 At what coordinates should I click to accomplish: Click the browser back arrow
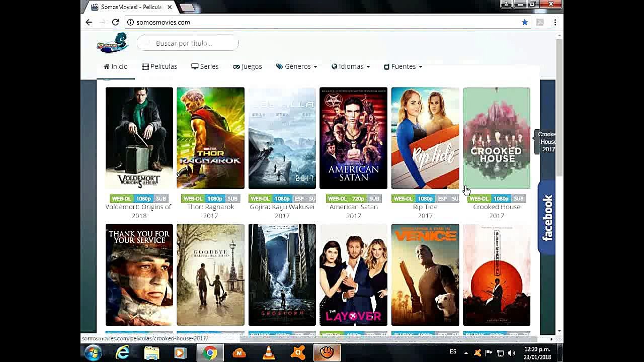[89, 22]
